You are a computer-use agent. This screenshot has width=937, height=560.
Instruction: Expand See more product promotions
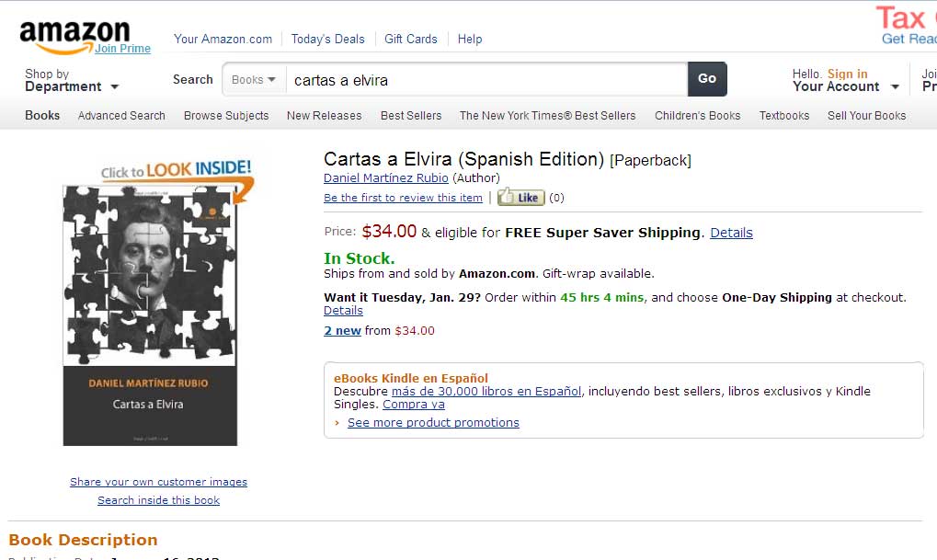click(x=433, y=423)
